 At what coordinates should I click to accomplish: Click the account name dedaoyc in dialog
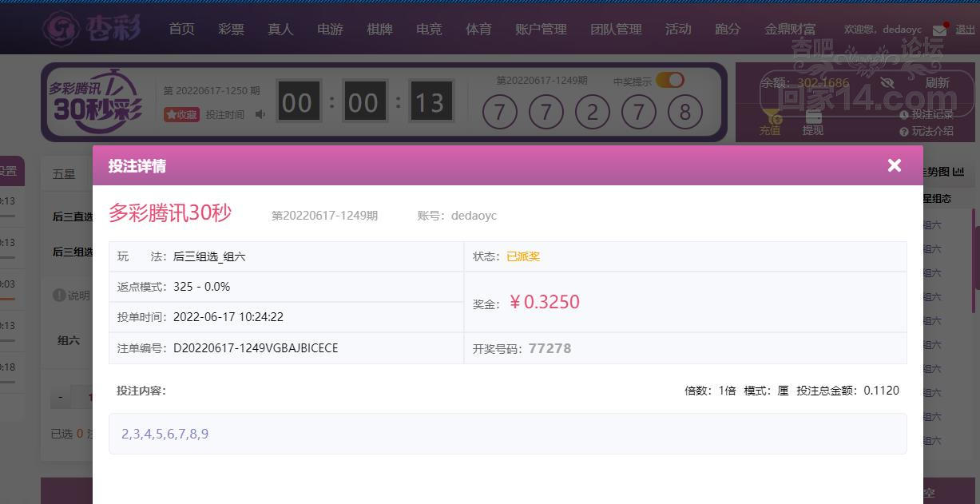[474, 216]
